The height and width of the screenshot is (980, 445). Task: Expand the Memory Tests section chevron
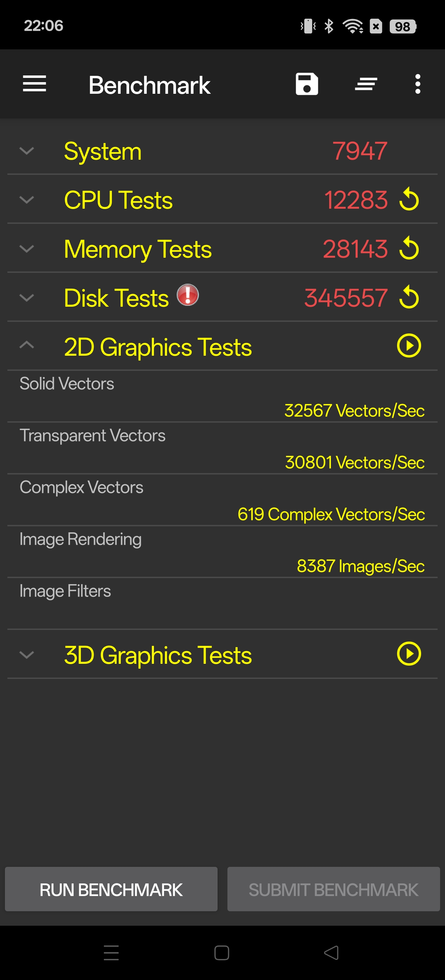tap(27, 249)
